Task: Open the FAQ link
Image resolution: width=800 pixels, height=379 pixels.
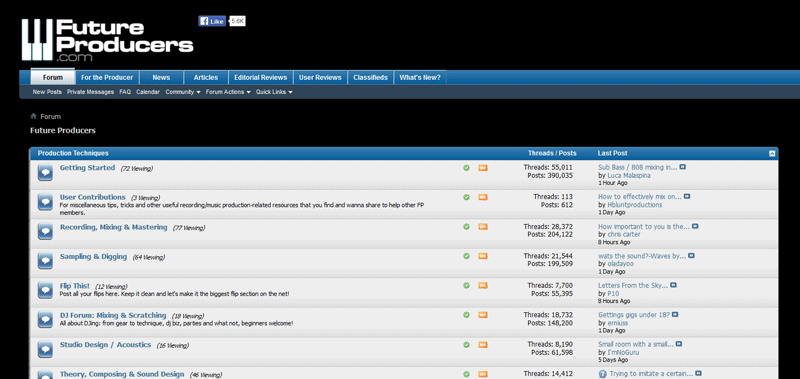Action: [125, 92]
